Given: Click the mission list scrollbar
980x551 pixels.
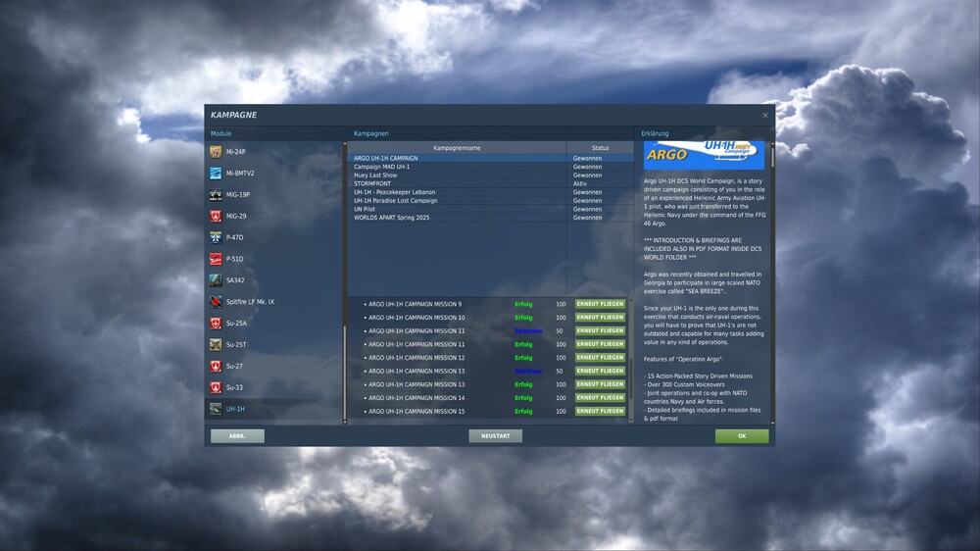Looking at the screenshot, I should (x=630, y=378).
